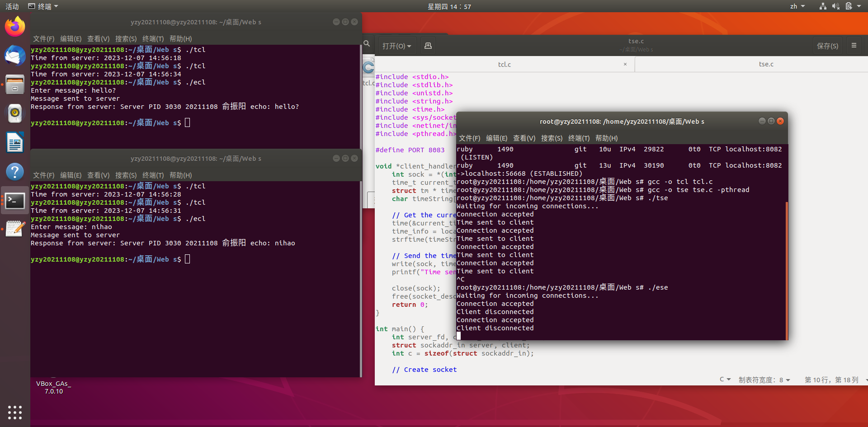Click the search magnifier icon behind gedit
This screenshot has width=868, height=427.
367,44
